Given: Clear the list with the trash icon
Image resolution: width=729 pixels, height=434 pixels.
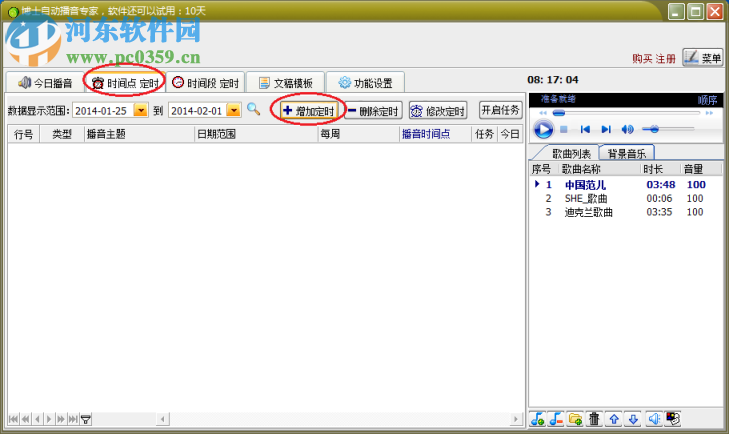Looking at the screenshot, I should 594,419.
